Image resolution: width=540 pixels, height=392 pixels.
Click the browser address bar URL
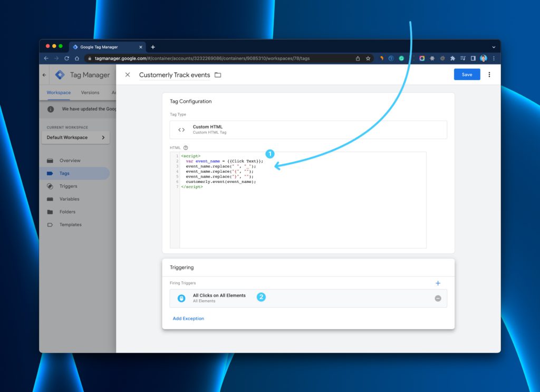tap(202, 58)
